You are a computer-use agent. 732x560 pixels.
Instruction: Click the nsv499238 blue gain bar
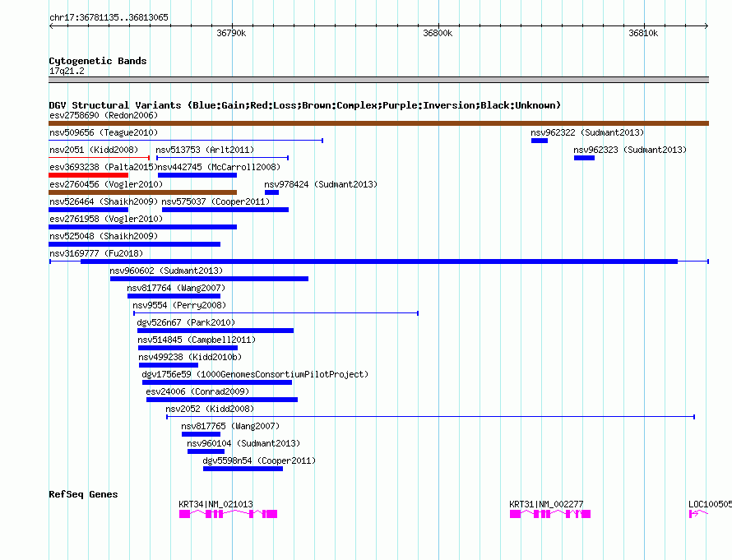(169, 365)
